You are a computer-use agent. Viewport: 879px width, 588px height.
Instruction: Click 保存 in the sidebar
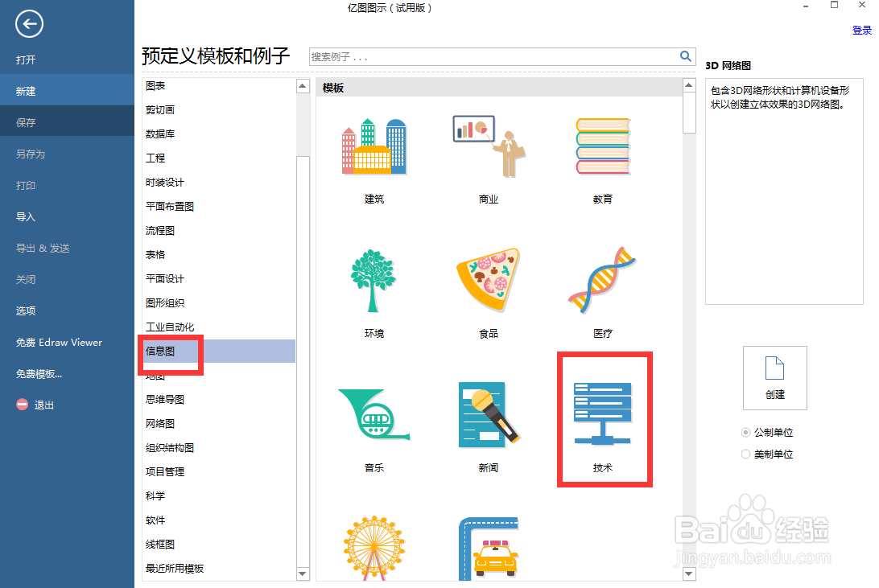coord(68,122)
